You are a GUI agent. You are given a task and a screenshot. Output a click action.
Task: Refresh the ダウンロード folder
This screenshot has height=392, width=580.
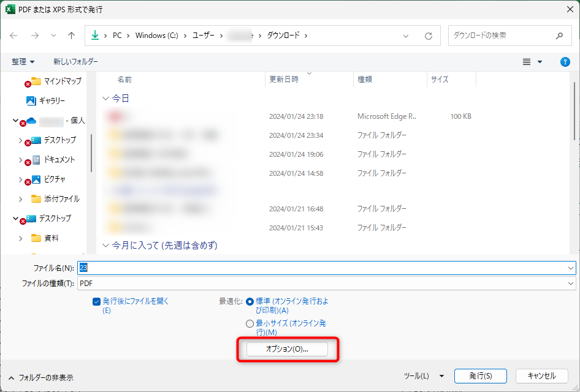(429, 36)
